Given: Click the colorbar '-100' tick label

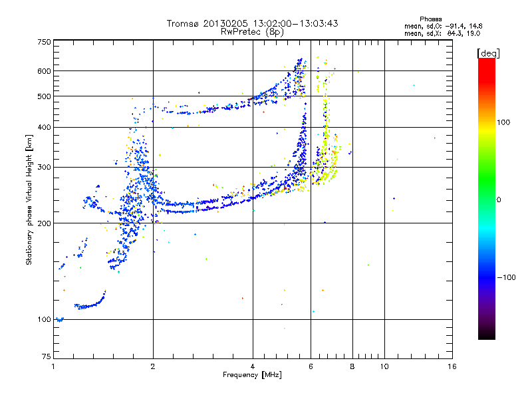Looking at the screenshot, I should pos(506,277).
